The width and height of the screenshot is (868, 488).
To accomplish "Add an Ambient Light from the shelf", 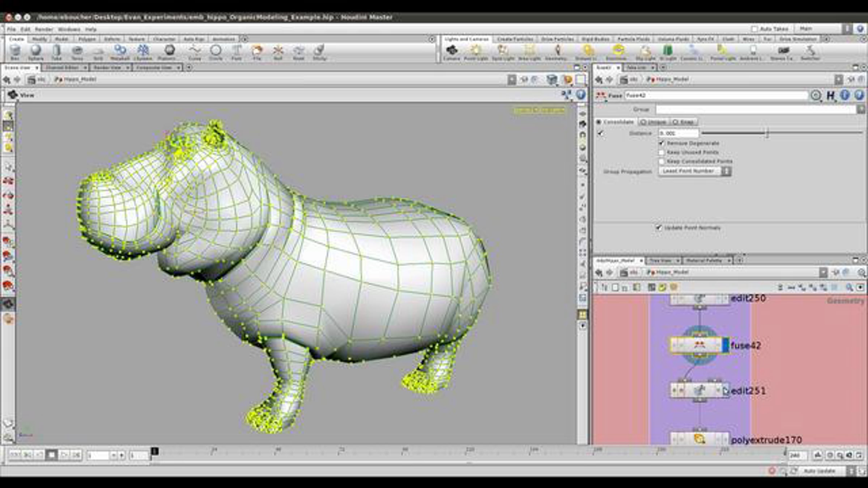I will [x=752, y=52].
